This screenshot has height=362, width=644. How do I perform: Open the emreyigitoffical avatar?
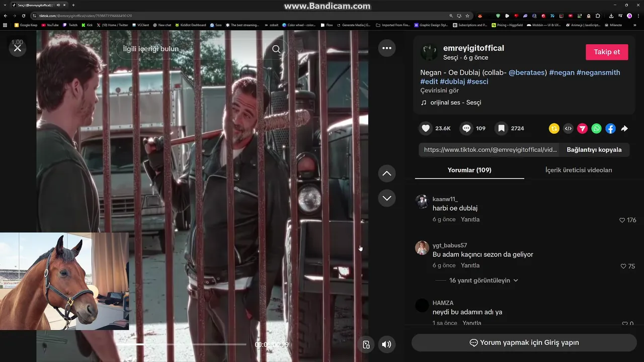429,52
